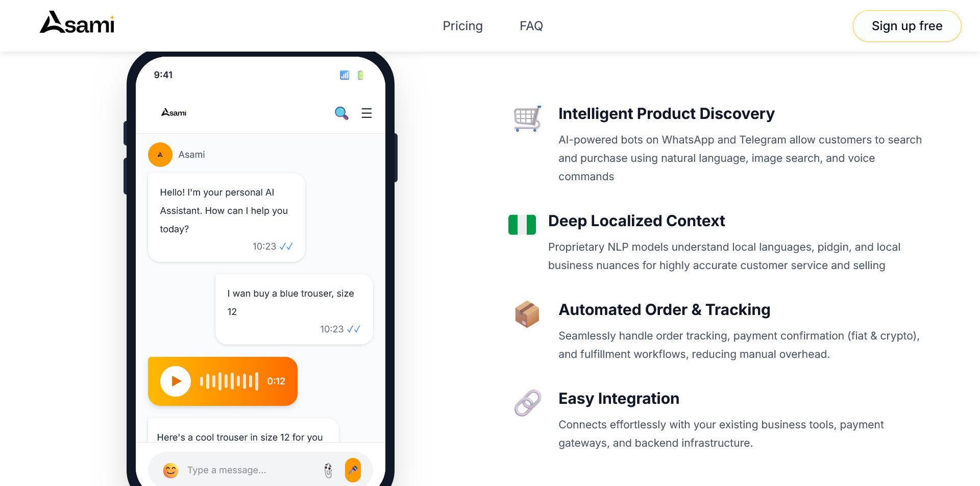This screenshot has width=980, height=486.
Task: Open the Pricing page
Action: click(x=462, y=26)
